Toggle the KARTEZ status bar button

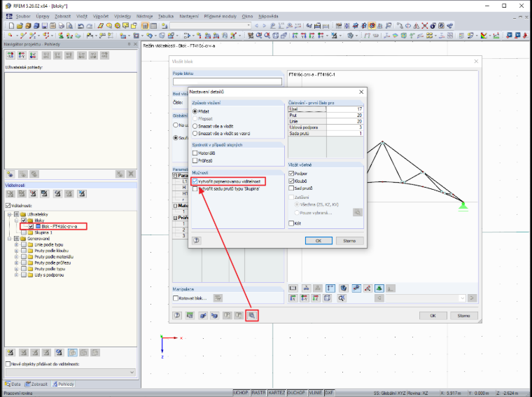pos(276,393)
